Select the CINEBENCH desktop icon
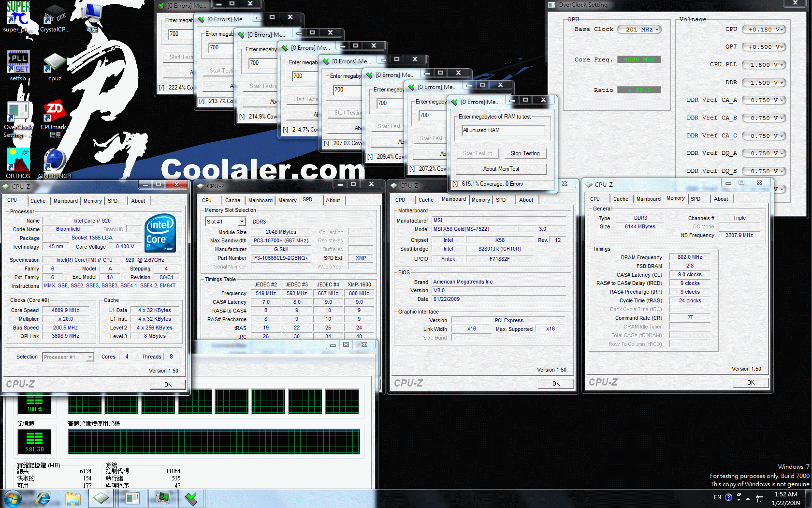Viewport: 812px width, 508px height. coord(55,163)
